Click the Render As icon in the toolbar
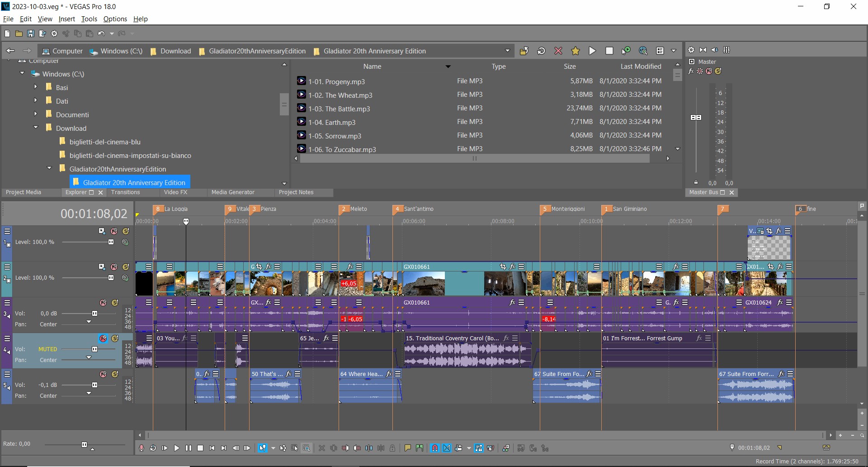Viewport: 868px width, 467px height. pos(42,33)
